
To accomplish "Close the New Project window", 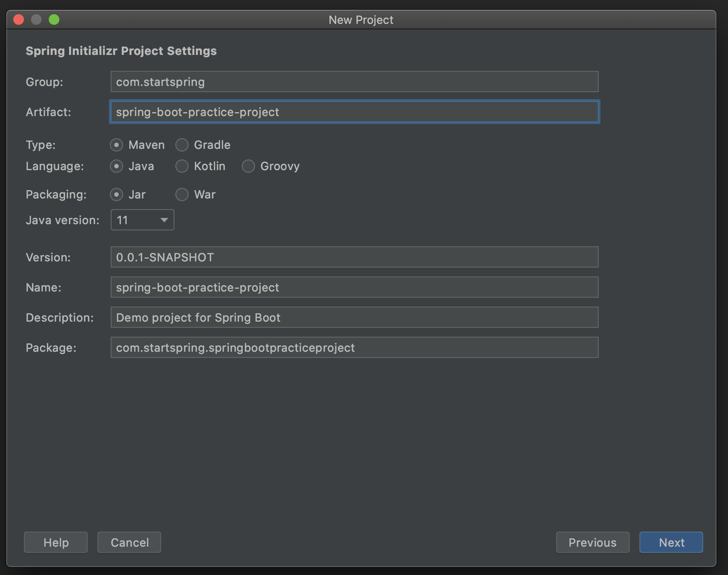I will pos(19,19).
